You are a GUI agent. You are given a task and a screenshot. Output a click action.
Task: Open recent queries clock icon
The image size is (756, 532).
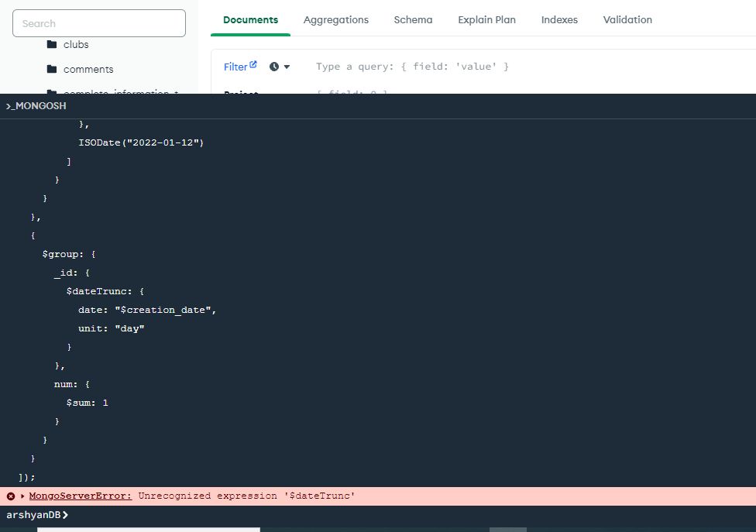tap(274, 67)
